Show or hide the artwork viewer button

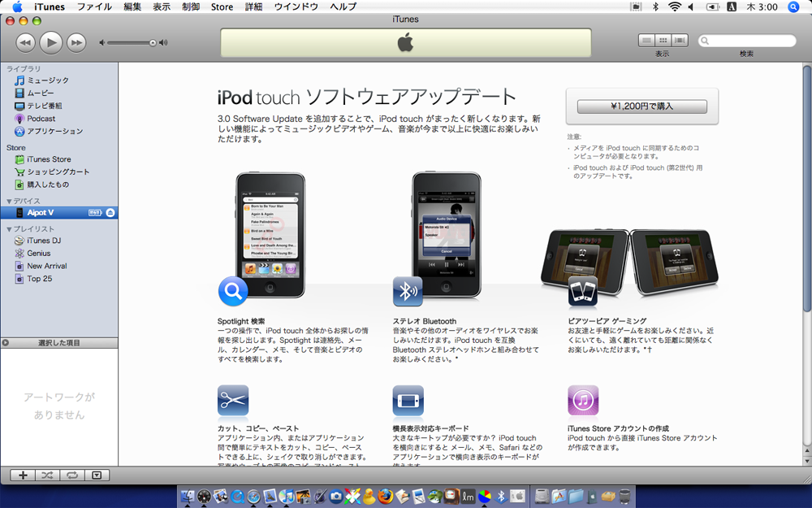click(97, 475)
